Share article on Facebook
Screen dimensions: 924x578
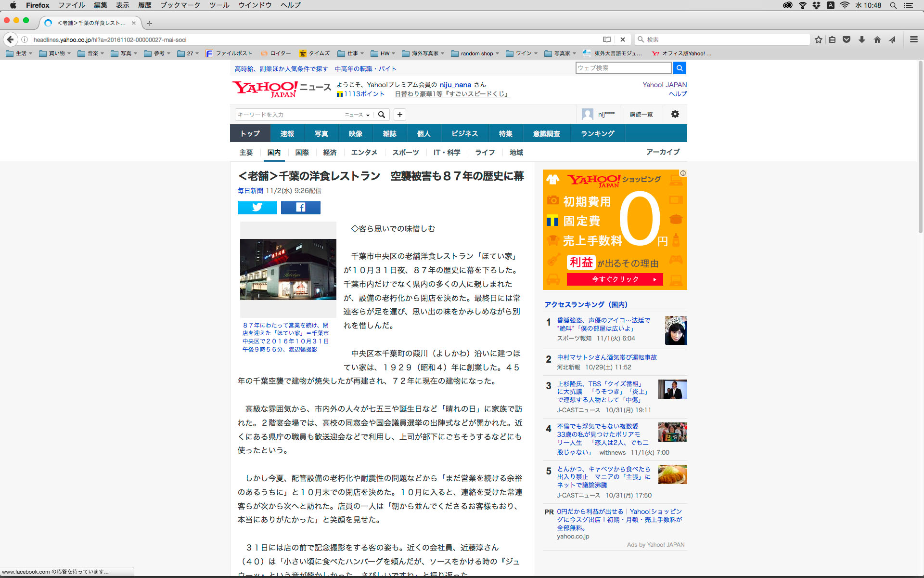pyautogui.click(x=300, y=208)
